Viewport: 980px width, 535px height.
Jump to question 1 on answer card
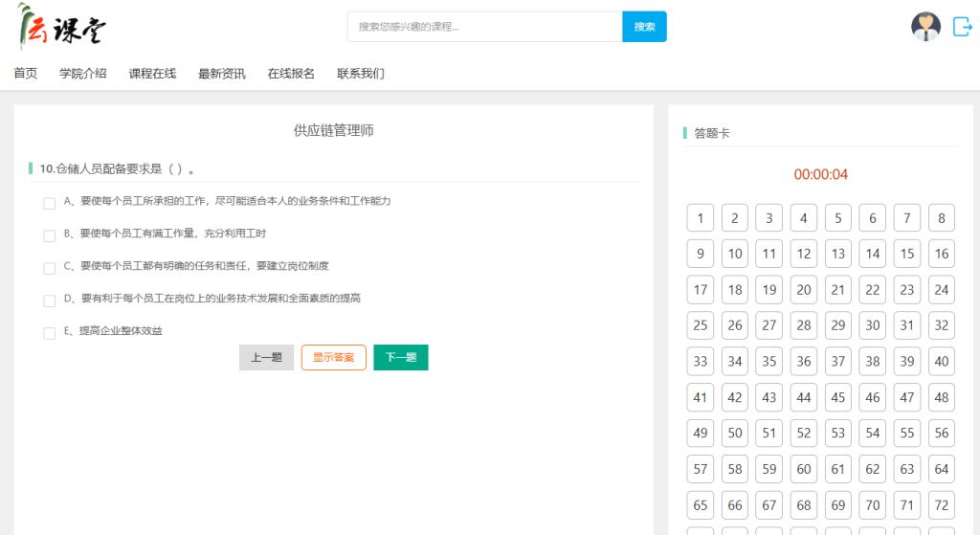point(701,218)
